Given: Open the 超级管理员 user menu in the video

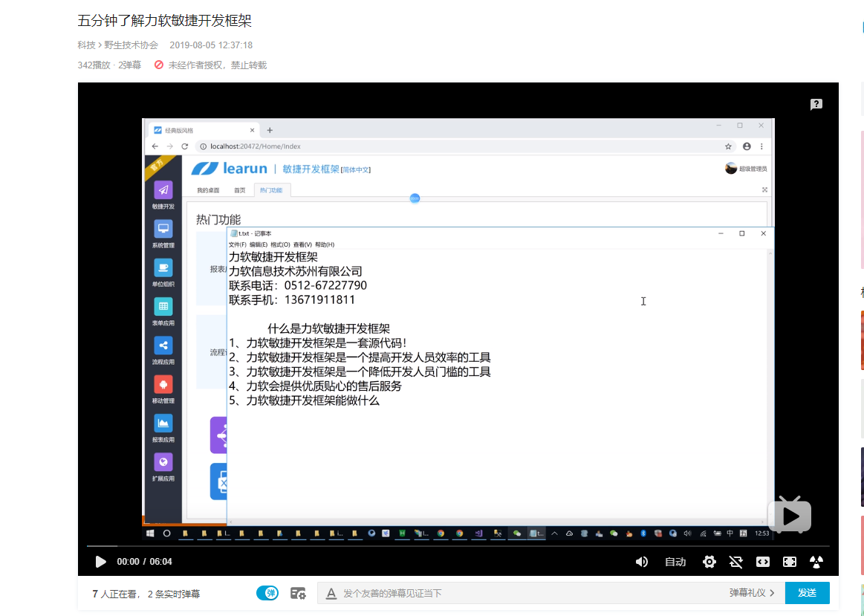Looking at the screenshot, I should 746,169.
